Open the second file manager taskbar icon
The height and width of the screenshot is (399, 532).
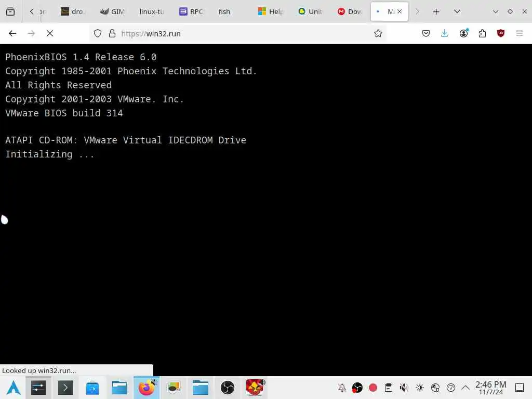(x=201, y=388)
